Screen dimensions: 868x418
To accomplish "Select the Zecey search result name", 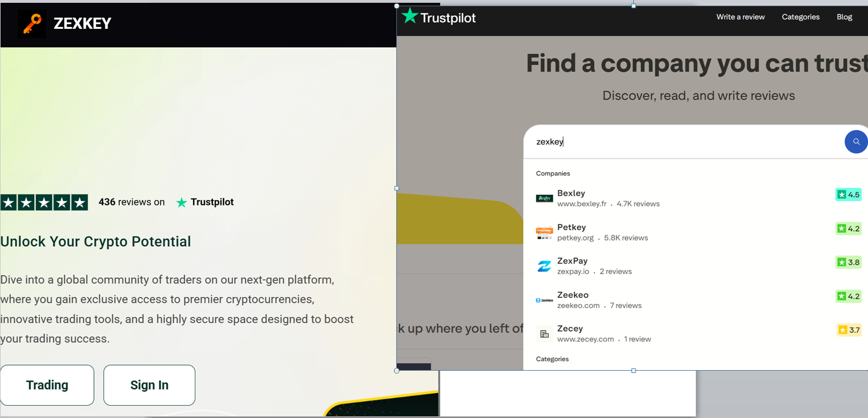I will click(570, 328).
